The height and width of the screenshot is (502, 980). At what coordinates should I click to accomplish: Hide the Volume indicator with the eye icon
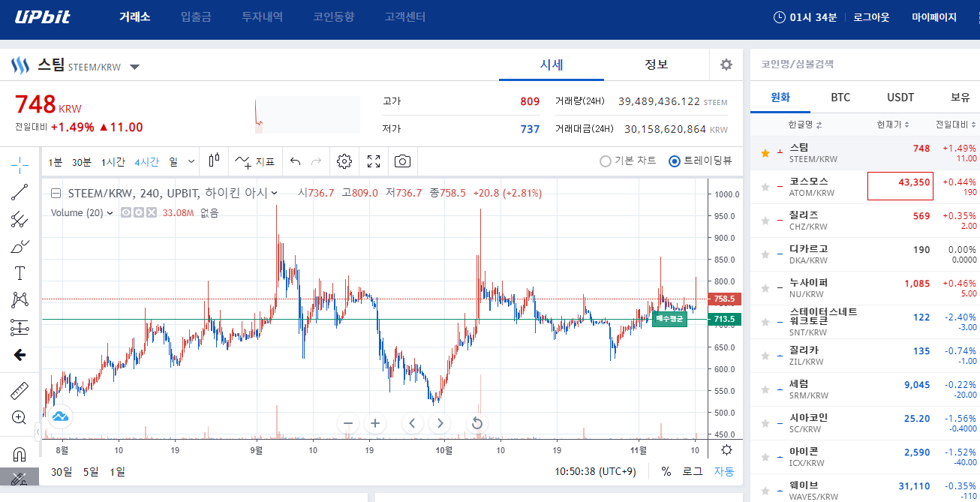pyautogui.click(x=126, y=213)
